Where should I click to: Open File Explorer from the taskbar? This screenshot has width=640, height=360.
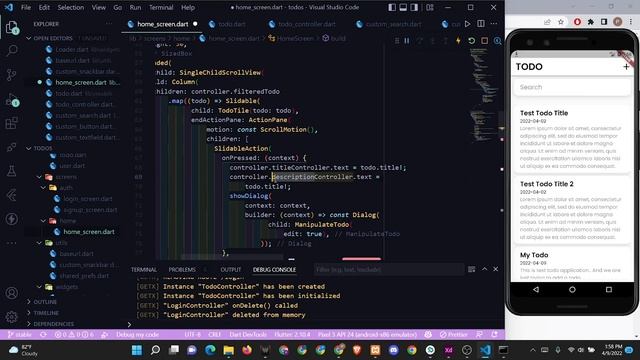pyautogui.click(x=229, y=350)
